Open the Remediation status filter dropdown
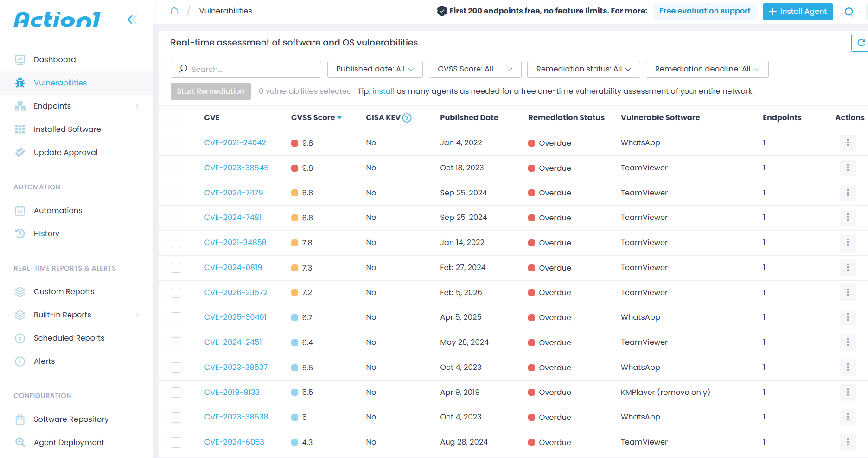868x458 pixels. click(x=583, y=69)
